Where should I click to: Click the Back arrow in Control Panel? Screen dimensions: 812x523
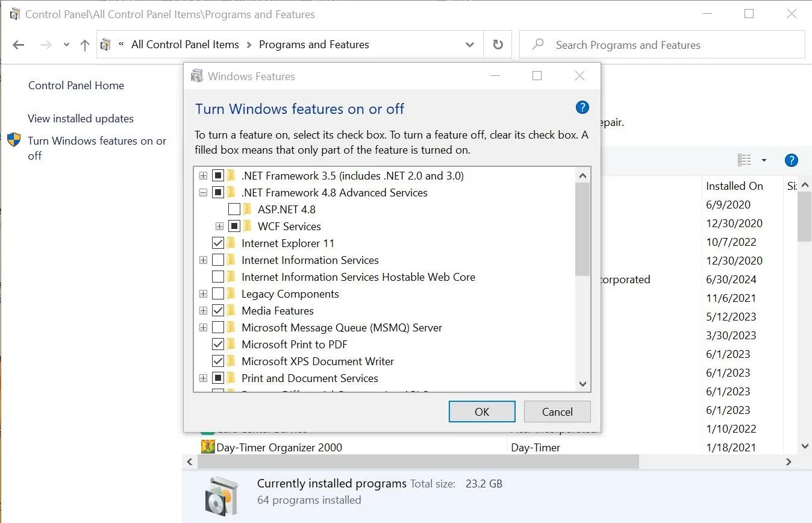(x=19, y=45)
